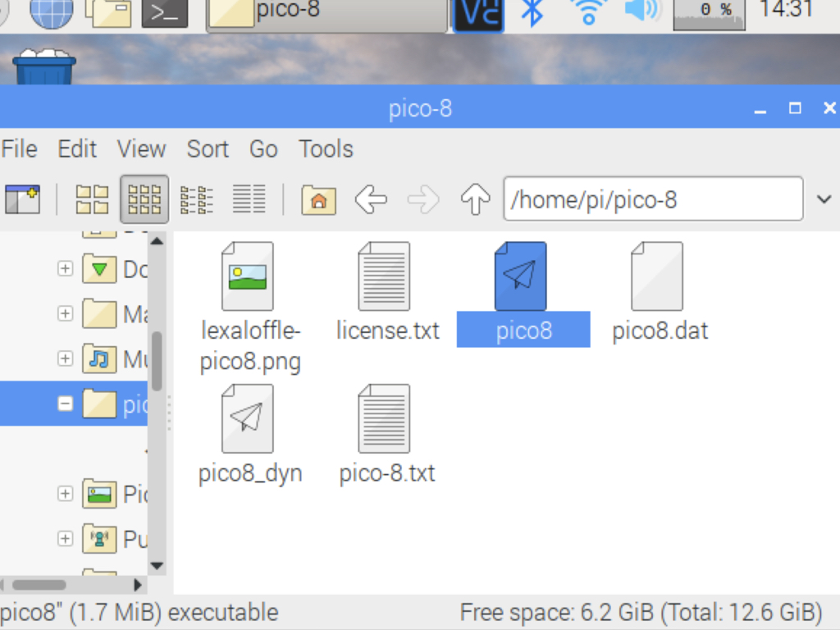The image size is (840, 630).
Task: Click the sidebar horizontal scroll right arrow
Action: coord(137,584)
